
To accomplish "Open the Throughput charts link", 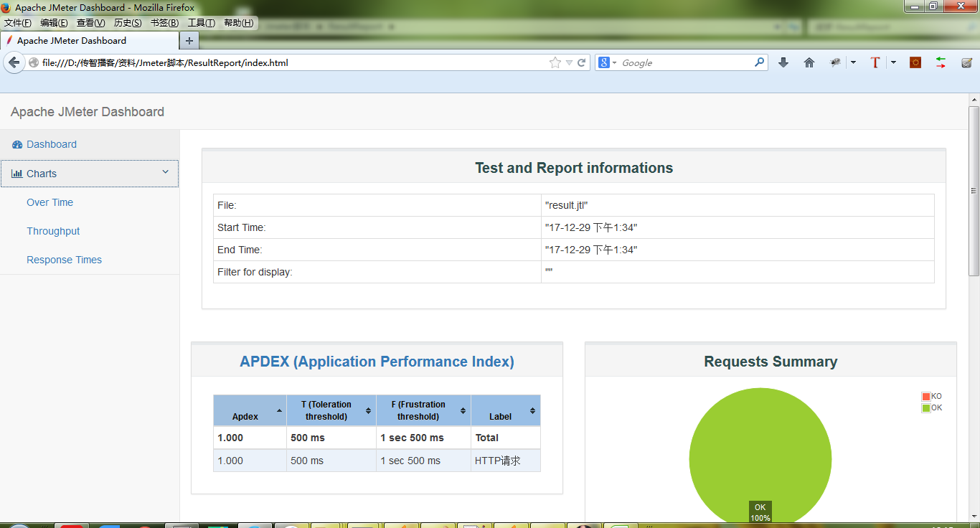I will [x=53, y=231].
